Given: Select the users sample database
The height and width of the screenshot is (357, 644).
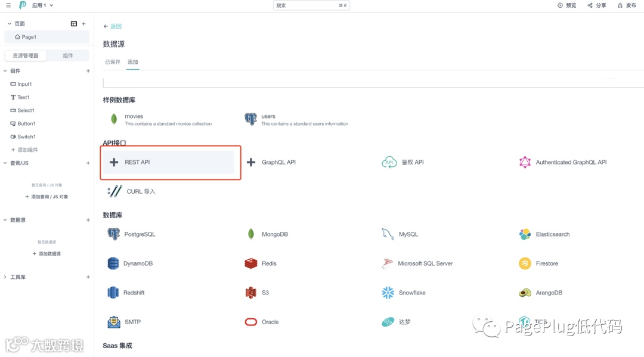Looking at the screenshot, I should 297,119.
